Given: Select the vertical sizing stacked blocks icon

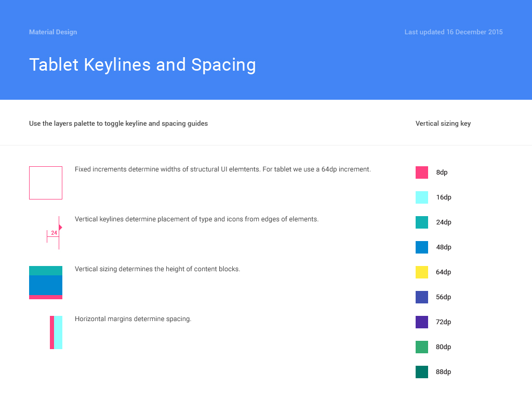Looking at the screenshot, I should coord(46,283).
